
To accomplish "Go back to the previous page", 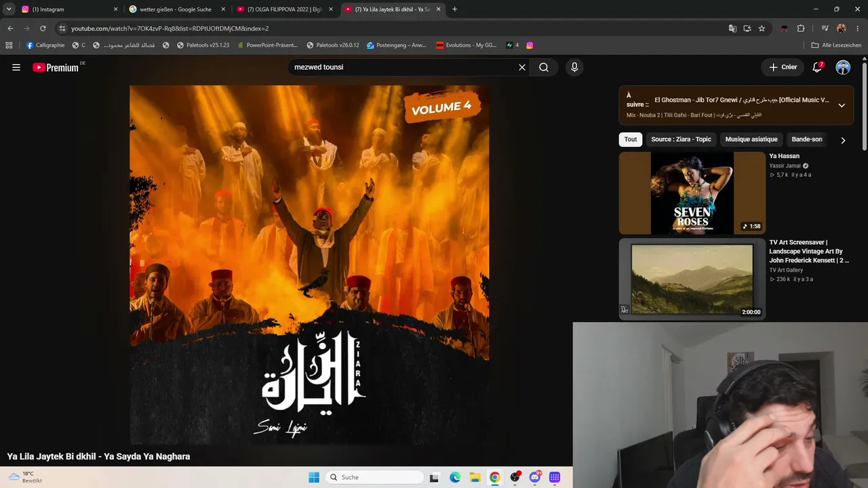I will tap(10, 28).
